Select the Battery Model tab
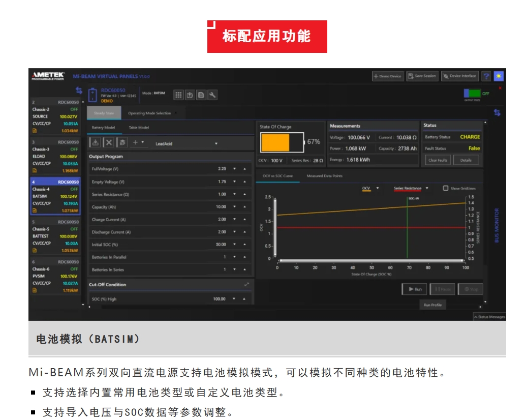Viewport: 529px width, 420px height. (103, 127)
